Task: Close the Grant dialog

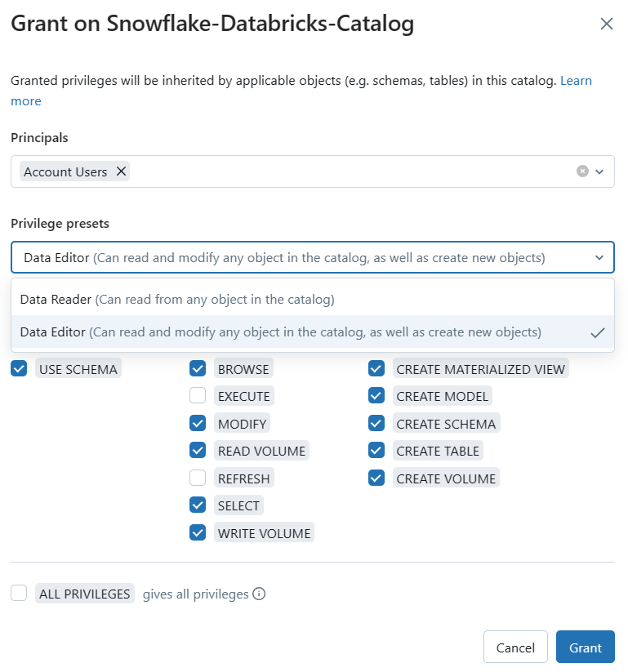Action: 607,24
